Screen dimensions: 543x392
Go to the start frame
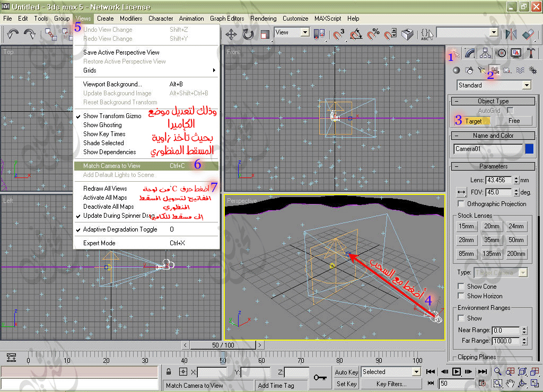tap(431, 371)
